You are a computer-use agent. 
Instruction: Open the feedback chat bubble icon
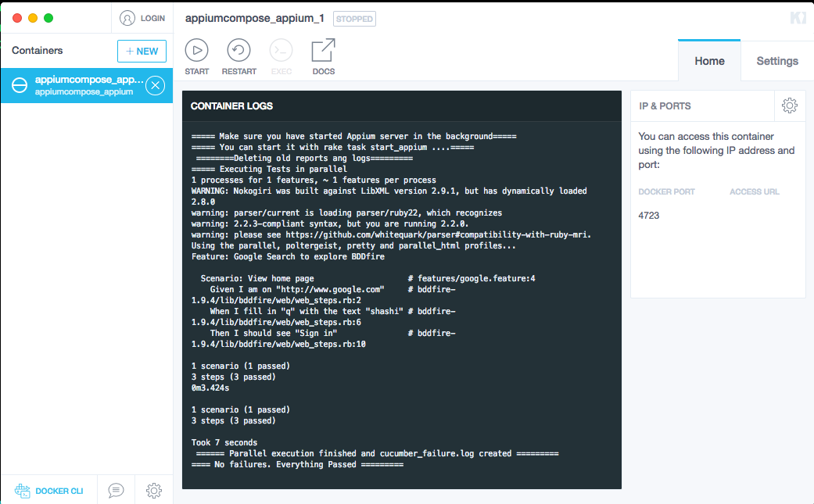[x=116, y=490]
